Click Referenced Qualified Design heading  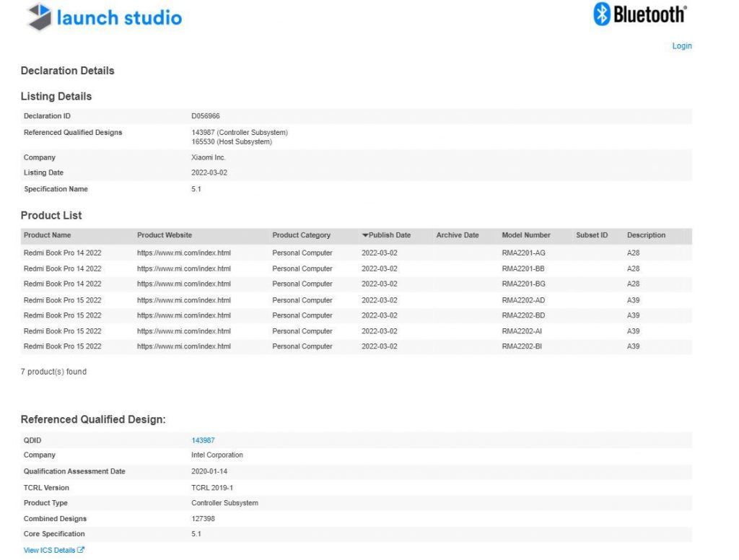pyautogui.click(x=93, y=419)
